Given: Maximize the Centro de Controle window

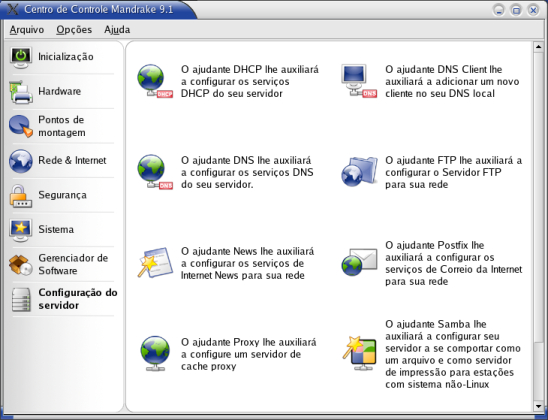Looking at the screenshot, I should coord(516,10).
